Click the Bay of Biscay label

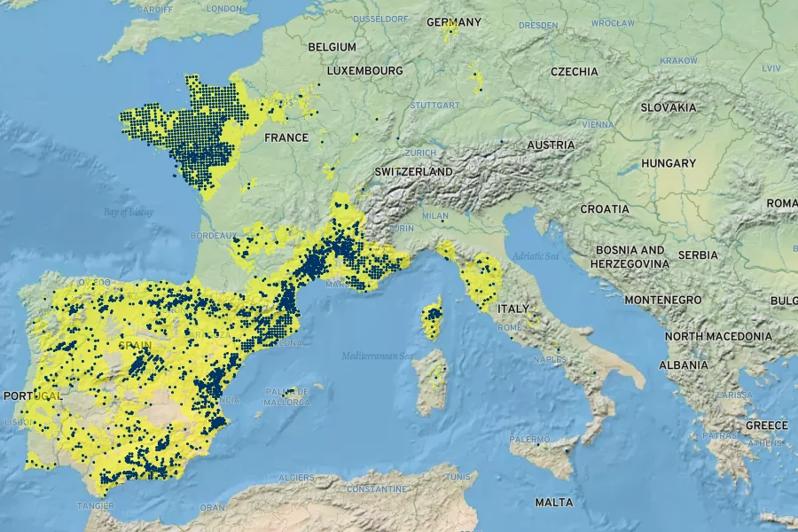click(x=129, y=212)
